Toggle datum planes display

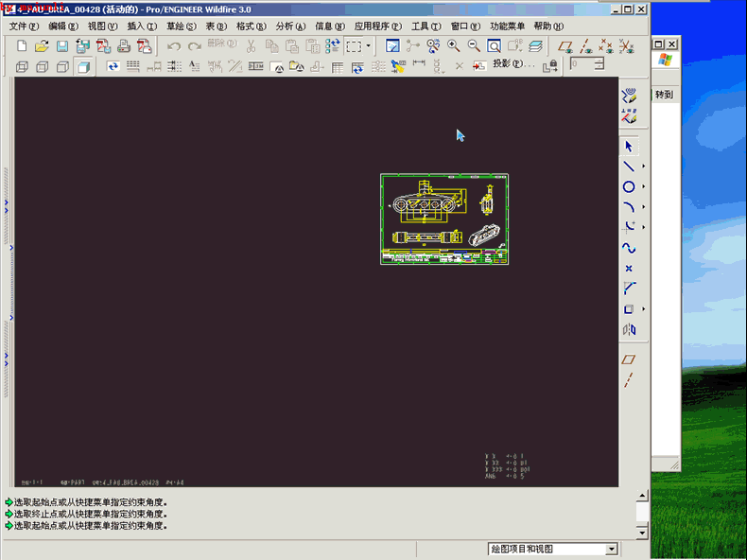coord(565,46)
